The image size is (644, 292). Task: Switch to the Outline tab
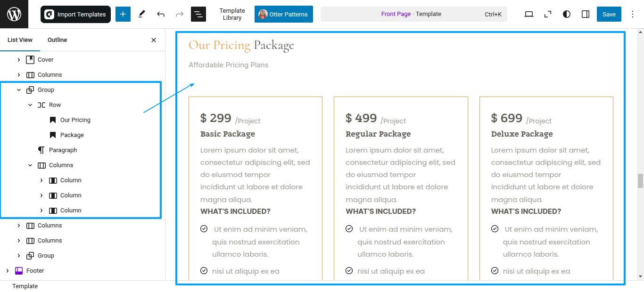[58, 40]
